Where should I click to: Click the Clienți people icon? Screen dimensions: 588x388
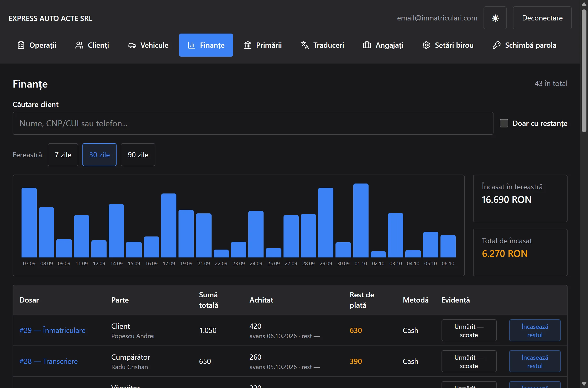79,45
